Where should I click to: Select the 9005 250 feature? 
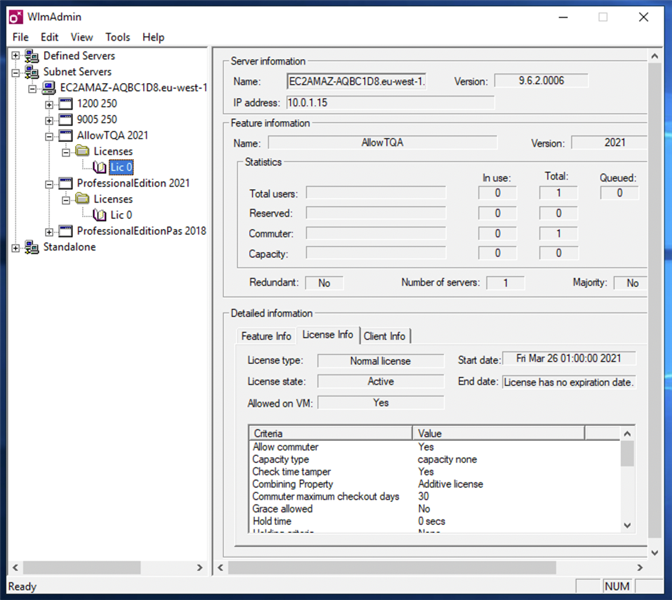[97, 120]
